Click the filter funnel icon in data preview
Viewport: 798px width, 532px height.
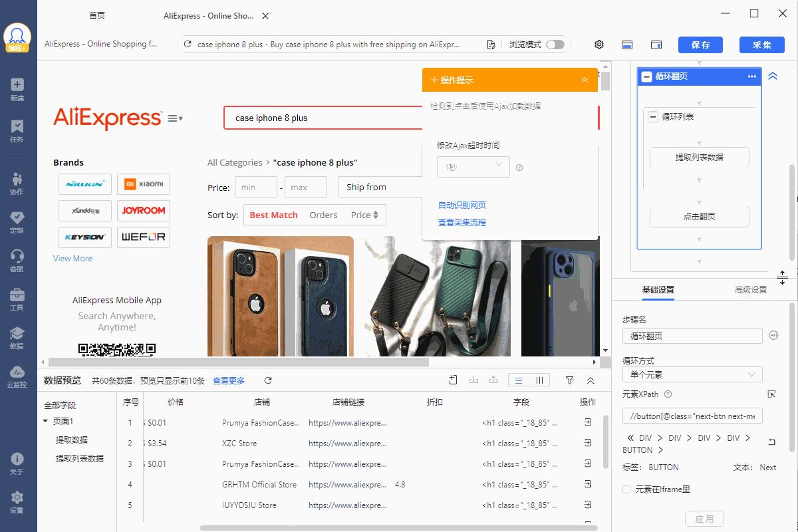(570, 380)
